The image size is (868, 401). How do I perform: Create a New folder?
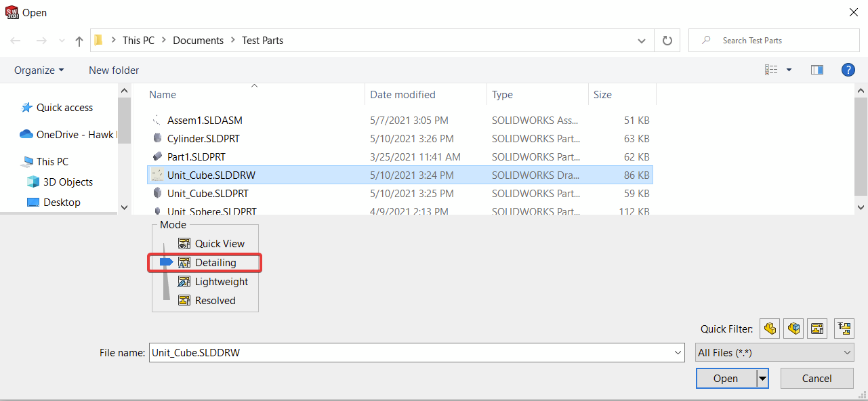coord(114,70)
